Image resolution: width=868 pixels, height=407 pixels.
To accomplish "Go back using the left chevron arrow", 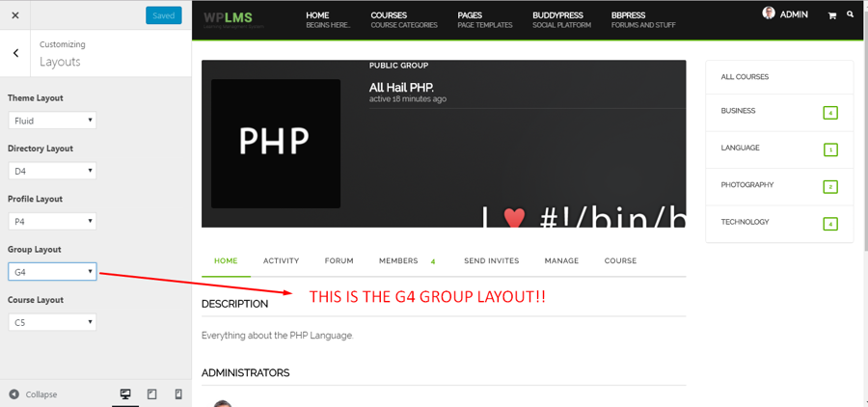I will click(15, 53).
